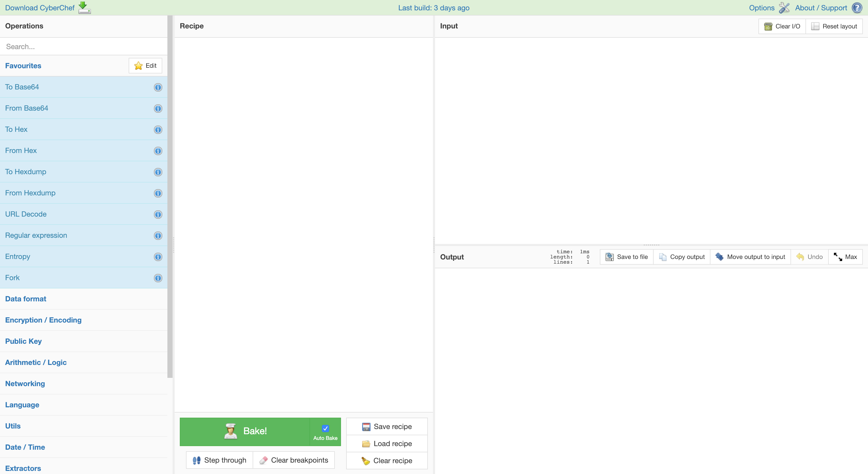Click the Clear I/O button
The image size is (868, 474).
coord(782,26)
